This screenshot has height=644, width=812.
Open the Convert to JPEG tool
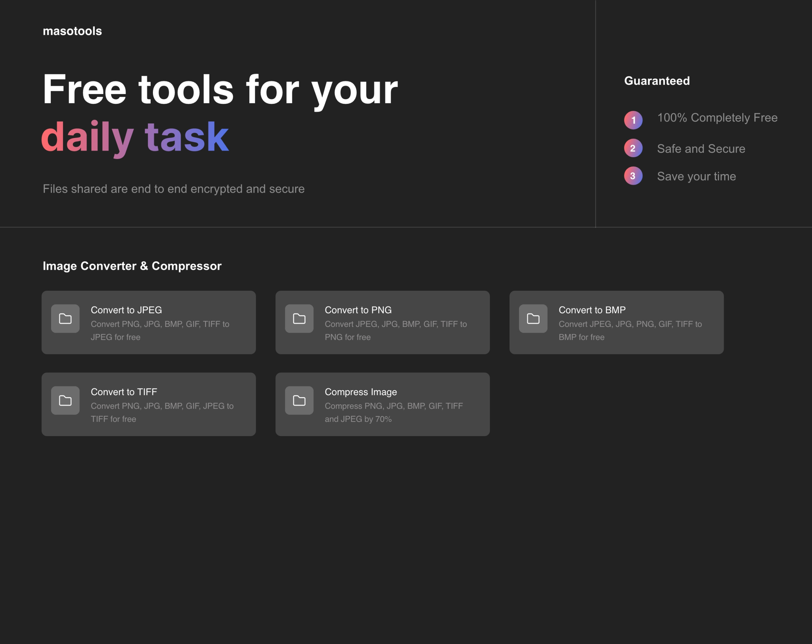[149, 322]
